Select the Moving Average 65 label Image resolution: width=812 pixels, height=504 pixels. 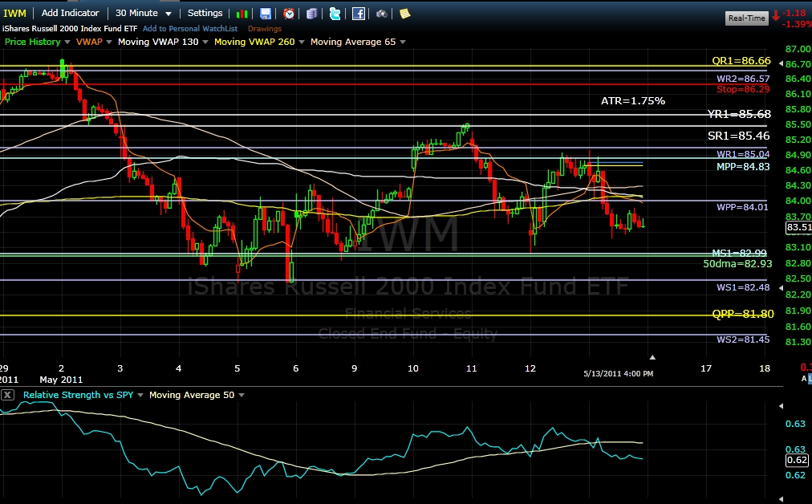pos(353,42)
